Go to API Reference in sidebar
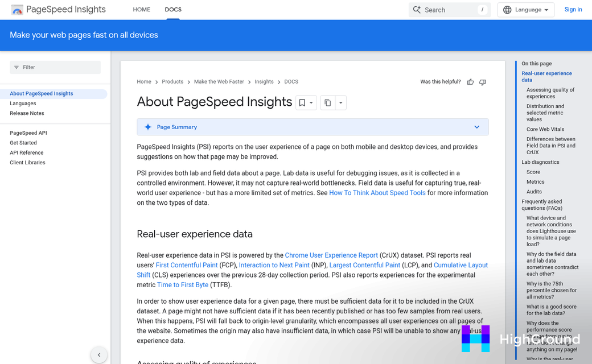 [27, 152]
